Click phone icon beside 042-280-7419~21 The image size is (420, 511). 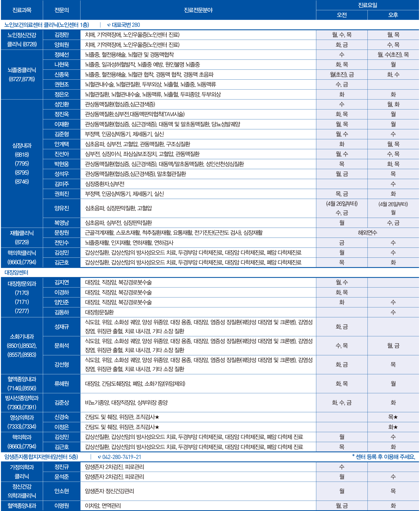[x=99, y=457]
